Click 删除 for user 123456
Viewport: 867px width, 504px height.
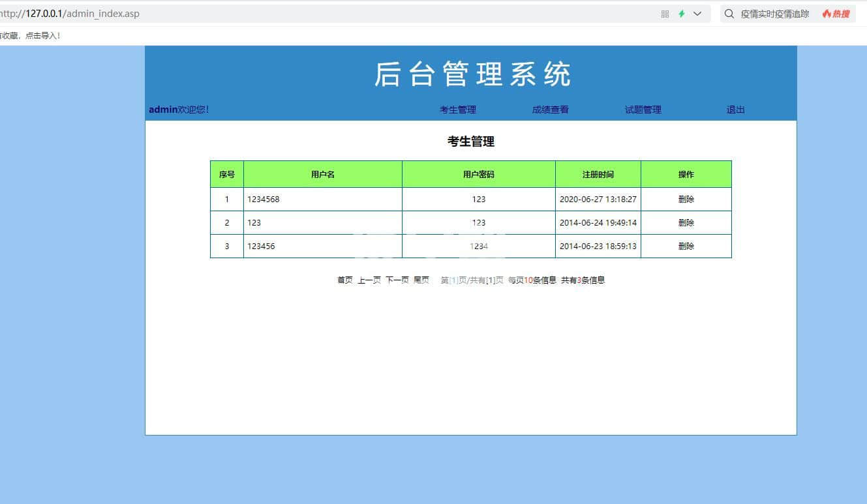(x=686, y=246)
